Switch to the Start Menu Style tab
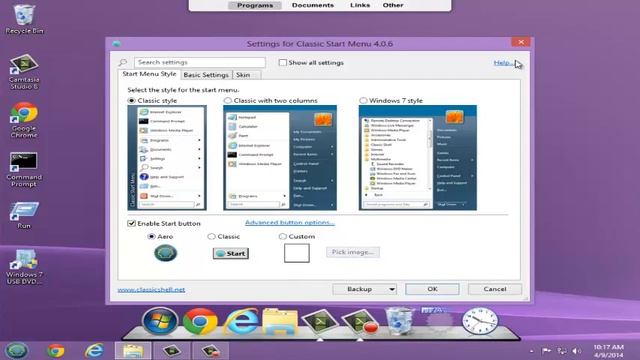 click(149, 74)
